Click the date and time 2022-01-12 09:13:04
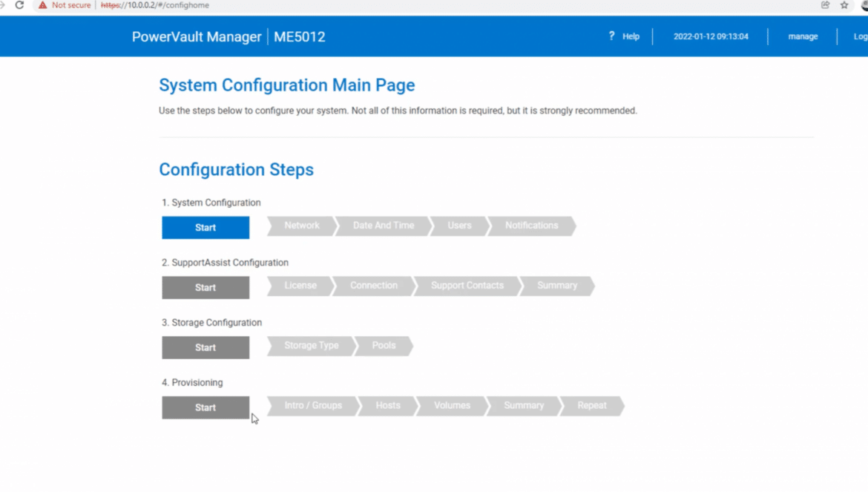The width and height of the screenshot is (868, 492). tap(711, 36)
